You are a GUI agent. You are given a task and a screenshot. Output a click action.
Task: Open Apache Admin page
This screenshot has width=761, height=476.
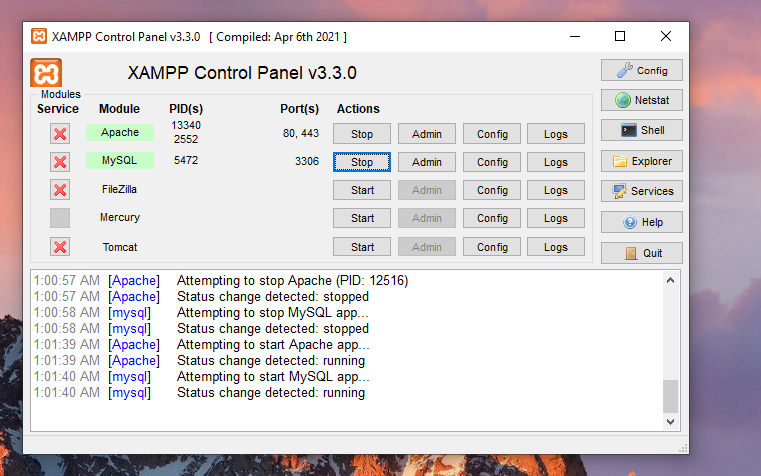(x=427, y=134)
